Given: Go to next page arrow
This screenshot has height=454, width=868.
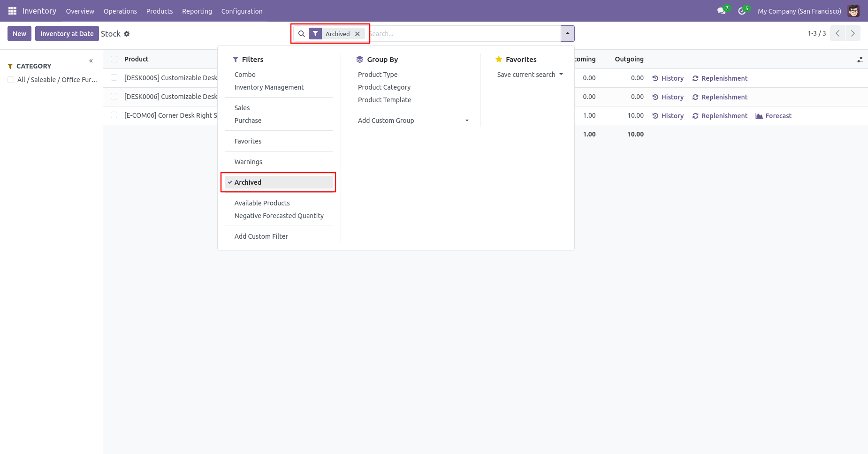Looking at the screenshot, I should pos(853,33).
